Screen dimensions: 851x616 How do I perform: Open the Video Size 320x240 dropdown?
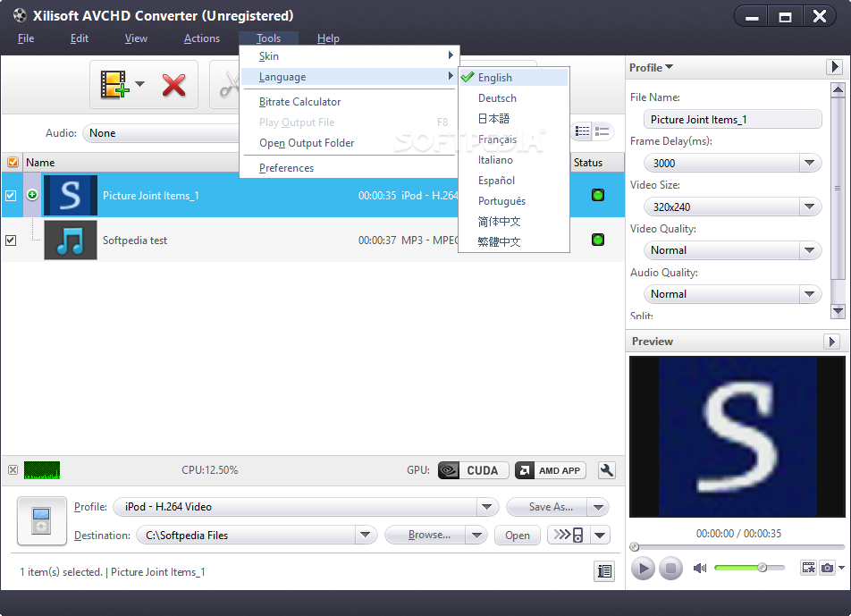(x=809, y=207)
